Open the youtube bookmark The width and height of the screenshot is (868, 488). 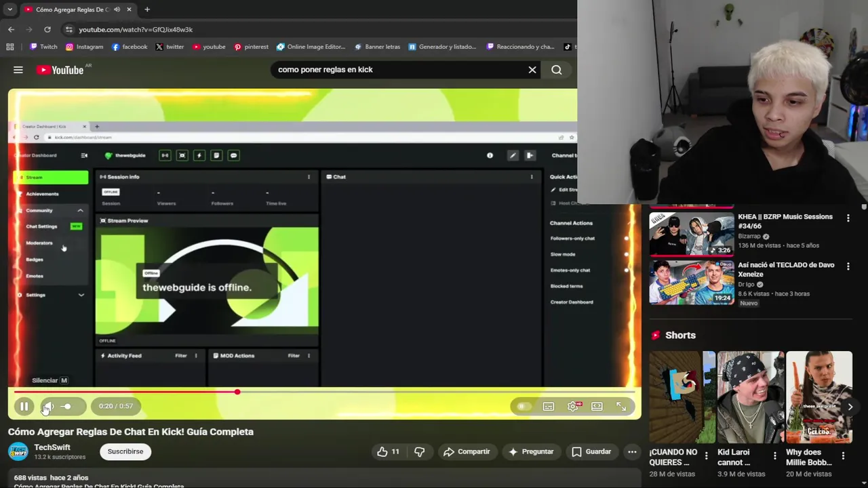pyautogui.click(x=209, y=47)
